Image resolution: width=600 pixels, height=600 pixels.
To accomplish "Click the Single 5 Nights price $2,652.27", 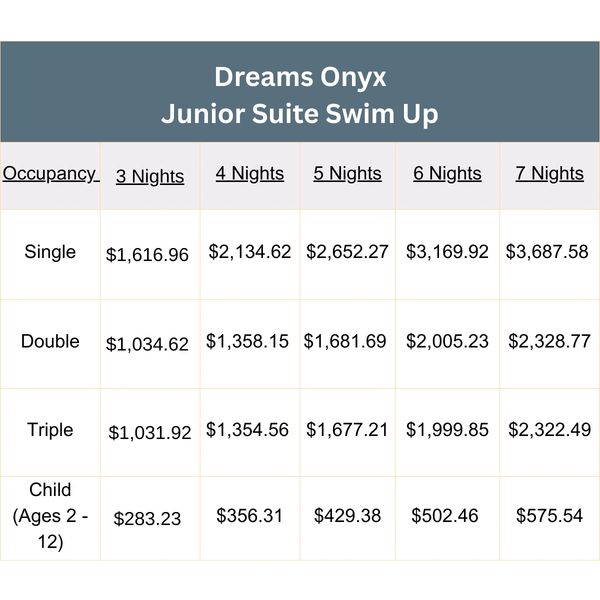I will 347,252.
